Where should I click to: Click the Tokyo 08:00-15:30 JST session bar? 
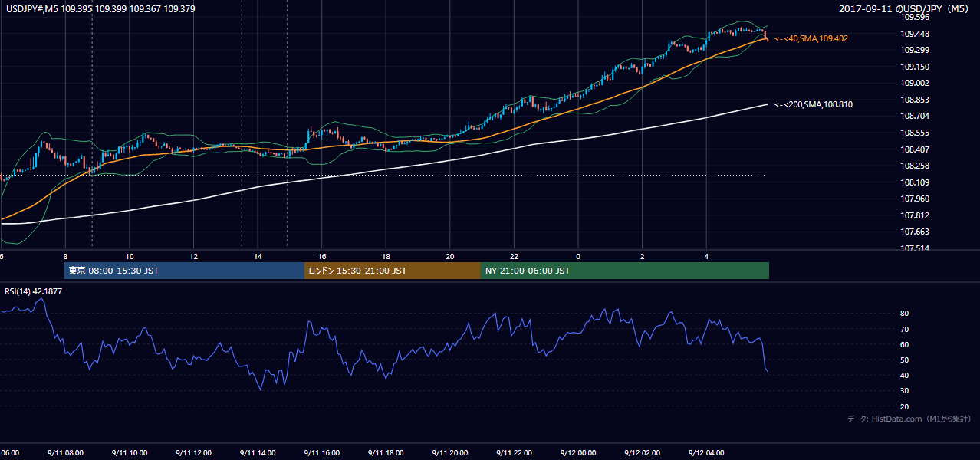click(184, 271)
